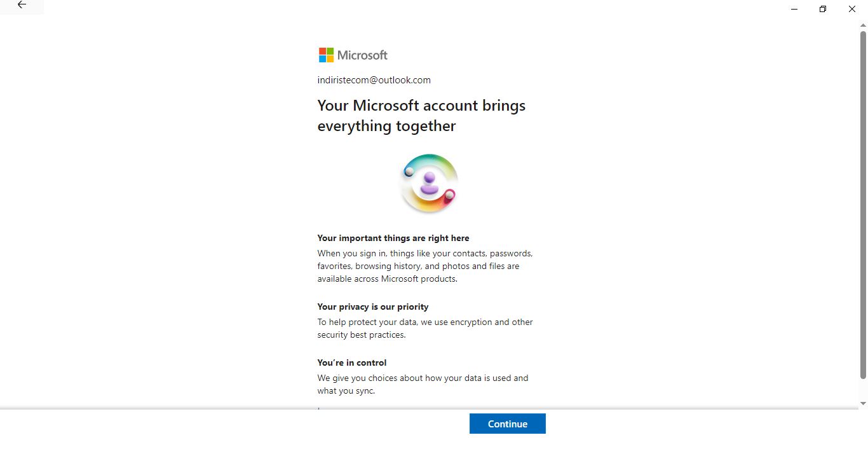Go back using the arrow icon
The height and width of the screenshot is (463, 868).
click(22, 4)
